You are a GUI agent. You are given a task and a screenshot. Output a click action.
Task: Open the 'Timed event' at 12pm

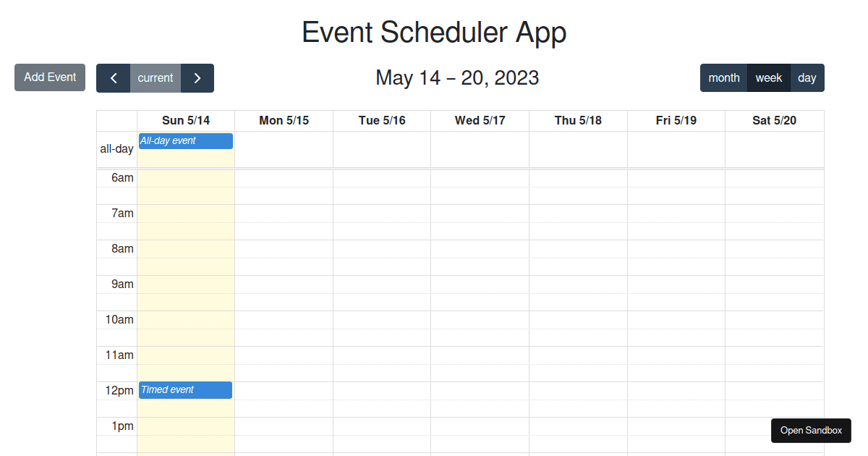click(x=185, y=389)
